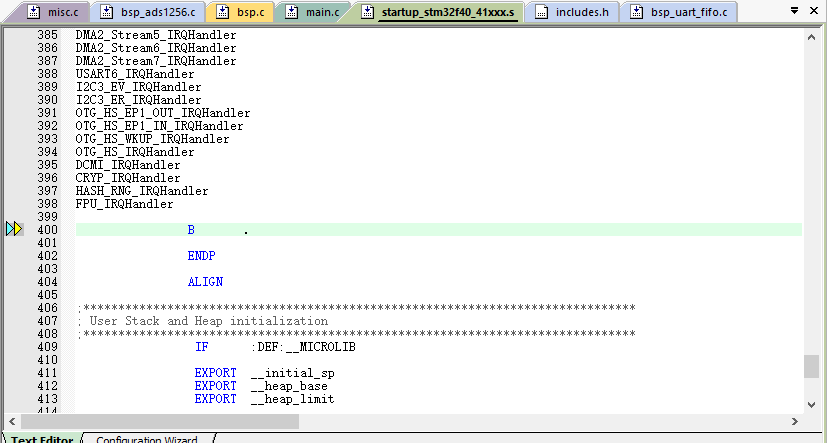Click the __heap_limit symbol
Image resolution: width=828 pixels, height=443 pixels.
(x=293, y=399)
